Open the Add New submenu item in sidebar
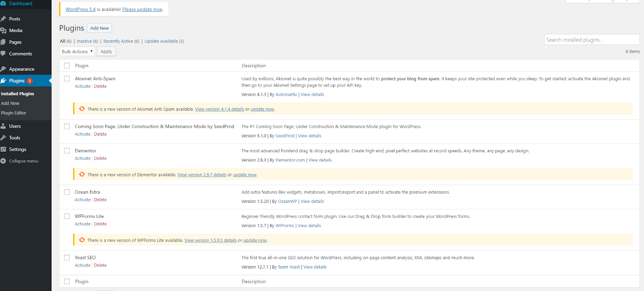This screenshot has width=644, height=291. point(10,103)
